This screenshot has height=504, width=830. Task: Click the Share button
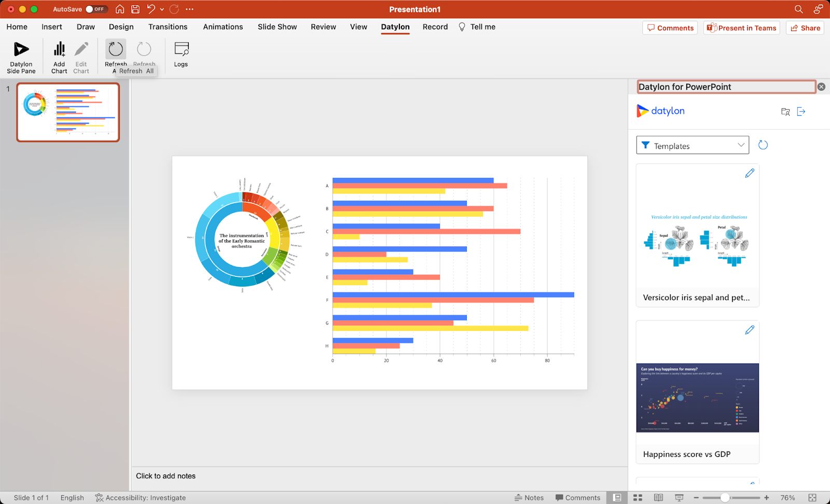[806, 28]
